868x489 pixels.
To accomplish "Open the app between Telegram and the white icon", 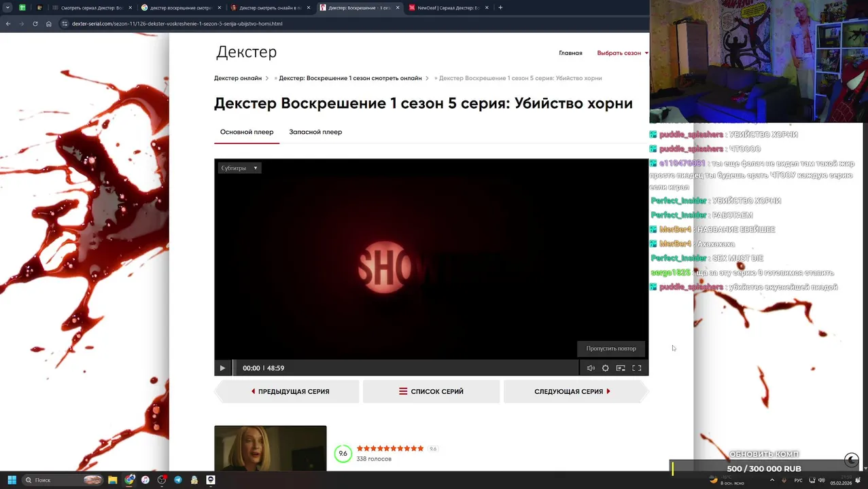I will click(x=194, y=479).
